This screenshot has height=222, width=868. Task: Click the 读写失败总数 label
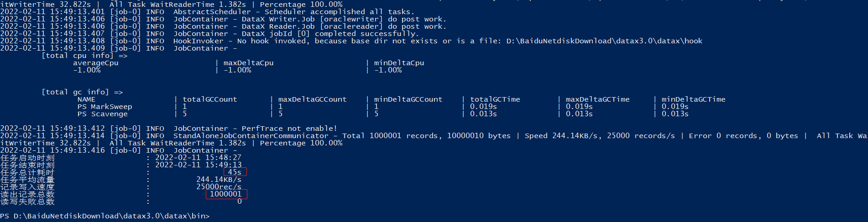pyautogui.click(x=27, y=201)
